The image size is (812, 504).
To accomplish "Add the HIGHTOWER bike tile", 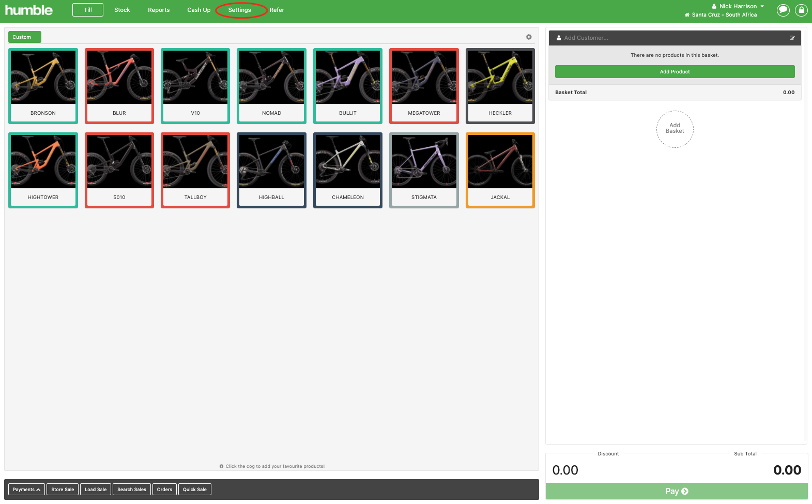I will 43,171.
